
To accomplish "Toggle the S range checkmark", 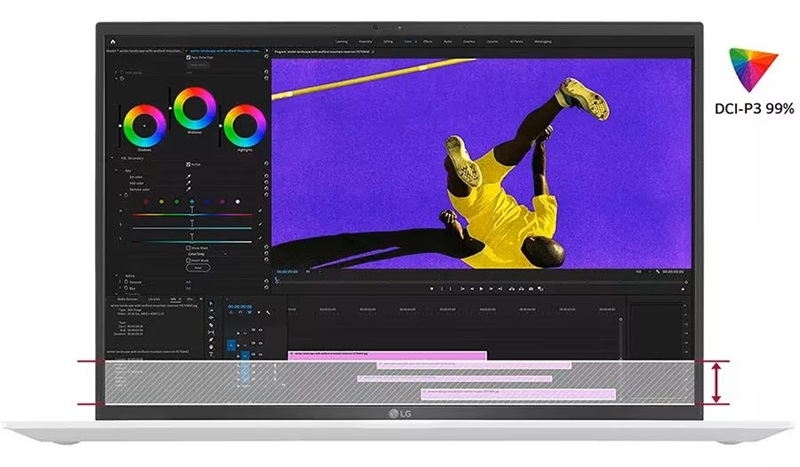I will point(260,224).
